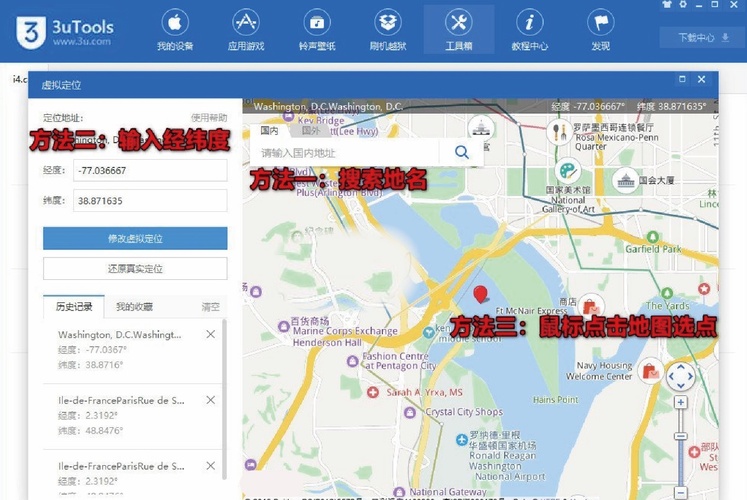Open 教程中心 tutorial center

[x=529, y=30]
